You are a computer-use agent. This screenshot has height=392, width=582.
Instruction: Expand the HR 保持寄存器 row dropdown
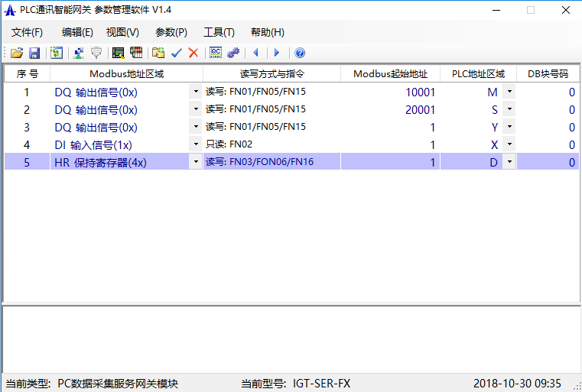pyautogui.click(x=196, y=162)
